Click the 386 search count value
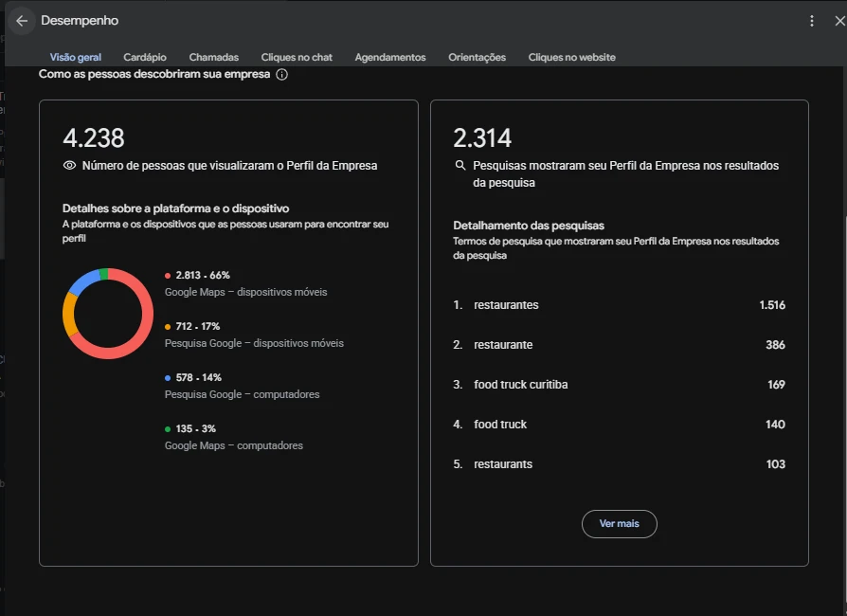847x616 pixels. tap(775, 345)
